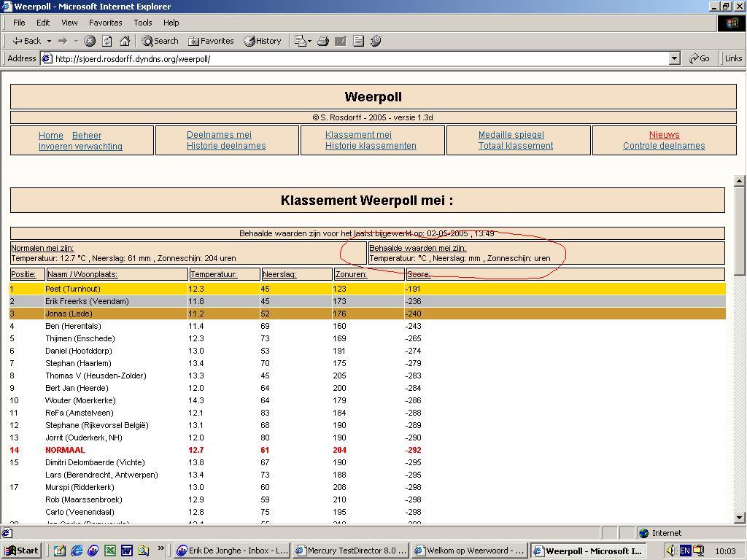747x560 pixels.
Task: Click the page scrollbar down arrow
Action: (740, 517)
